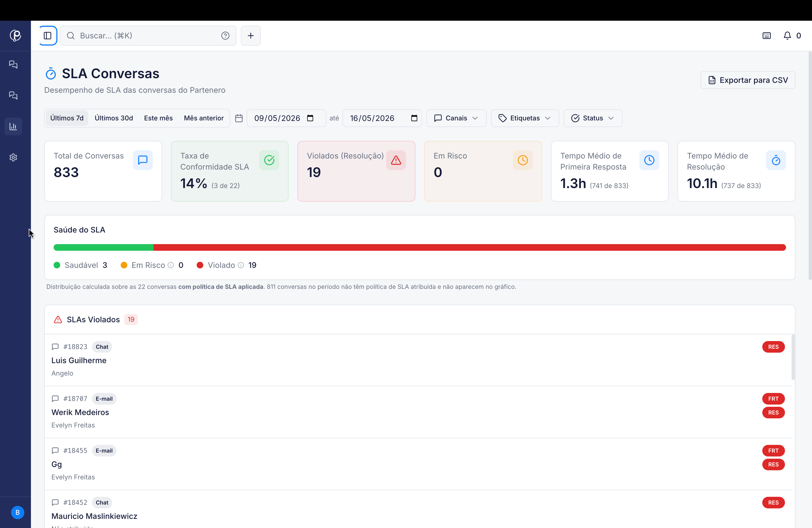Expand the Status filter dropdown
This screenshot has width=812, height=528.
[x=593, y=118]
